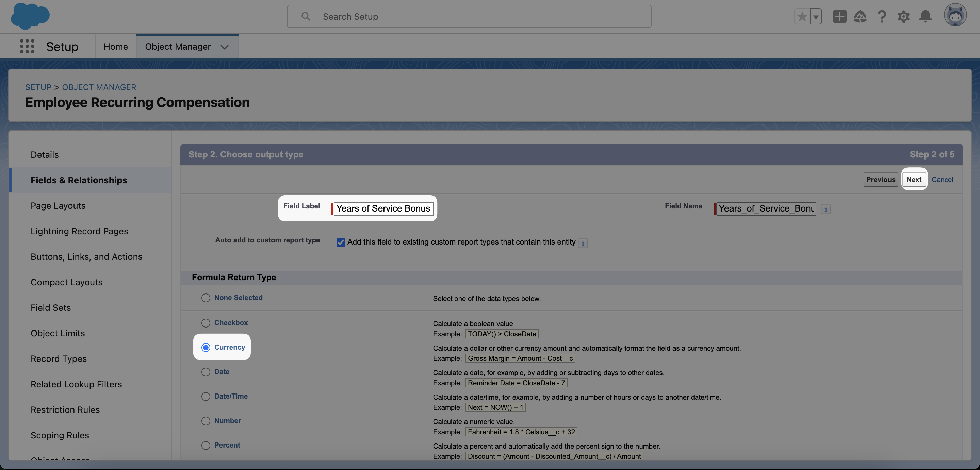
Task: Uncheck Add this field to report types
Action: (x=341, y=242)
